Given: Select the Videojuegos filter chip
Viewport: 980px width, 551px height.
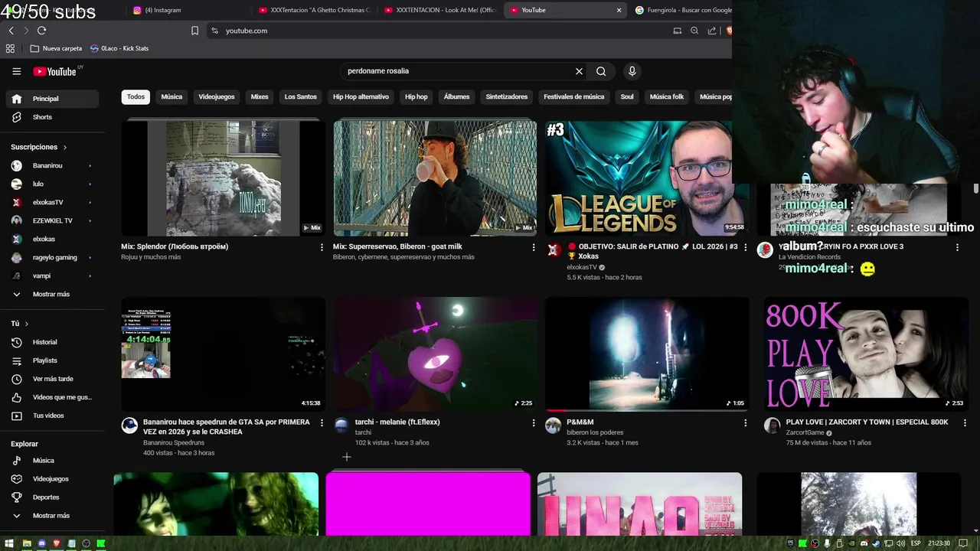Looking at the screenshot, I should 217,97.
